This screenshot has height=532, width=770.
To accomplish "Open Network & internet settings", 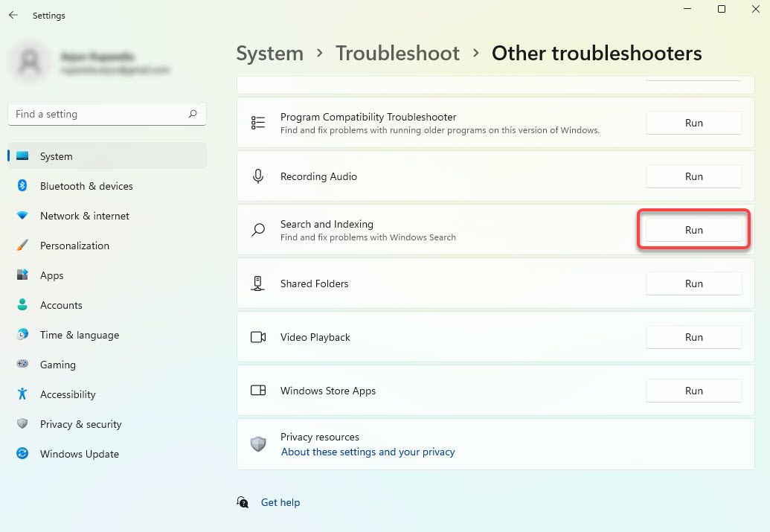I will 84,216.
